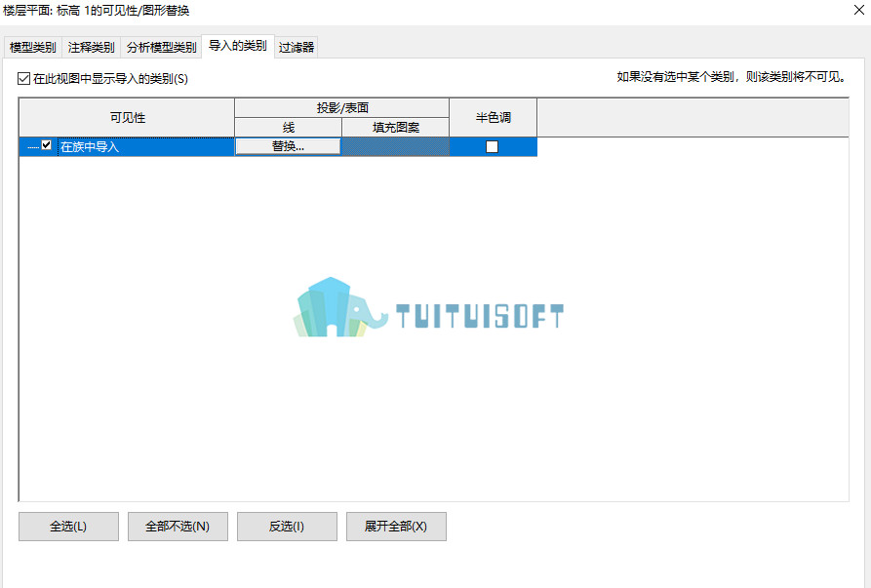Viewport: 871px width, 588px height.
Task: Click the 投影/表面 column group header
Action: (341, 107)
